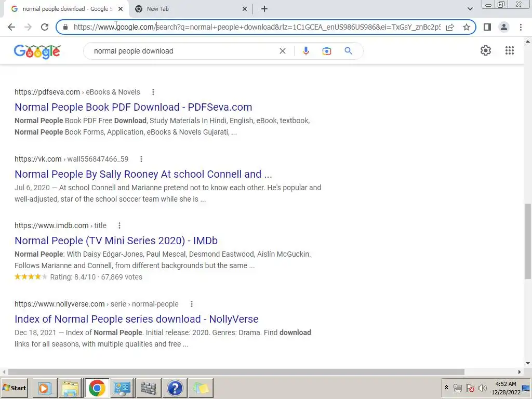Open more options for nollyverse.com result
This screenshot has height=399, width=532.
point(191,304)
